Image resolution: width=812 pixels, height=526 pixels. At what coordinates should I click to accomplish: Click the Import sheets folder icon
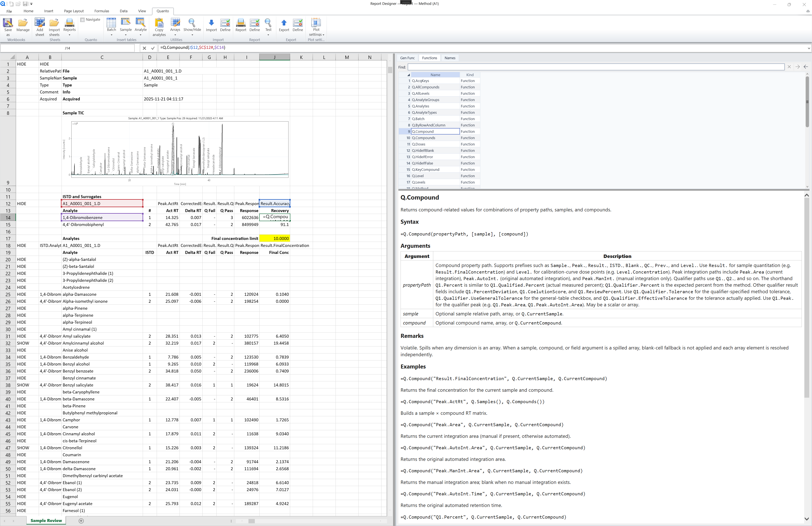54,22
